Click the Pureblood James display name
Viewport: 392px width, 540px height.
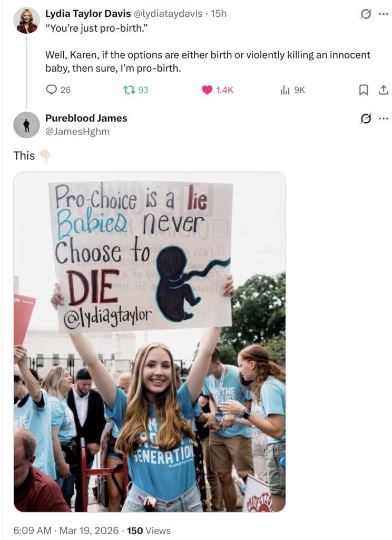pyautogui.click(x=86, y=118)
